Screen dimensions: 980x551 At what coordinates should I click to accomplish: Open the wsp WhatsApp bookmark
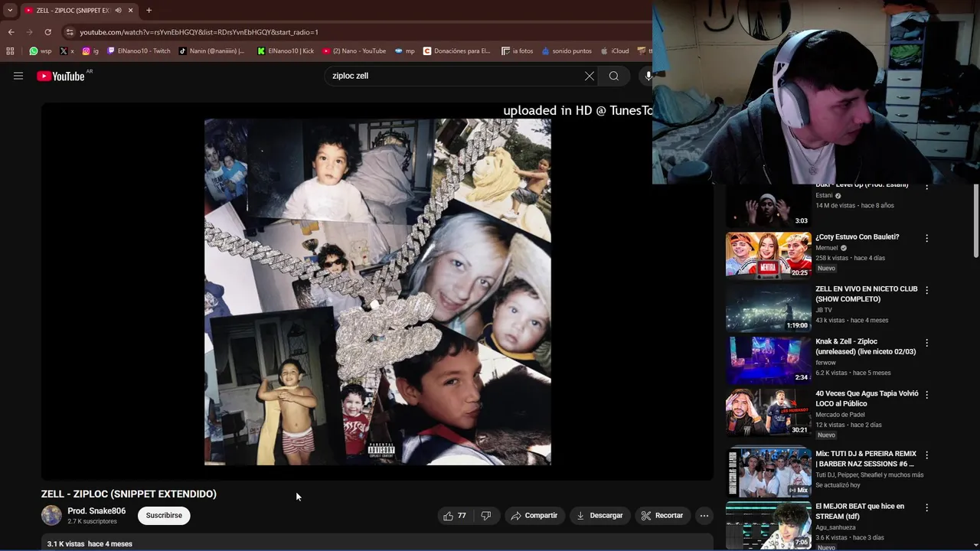tap(41, 51)
